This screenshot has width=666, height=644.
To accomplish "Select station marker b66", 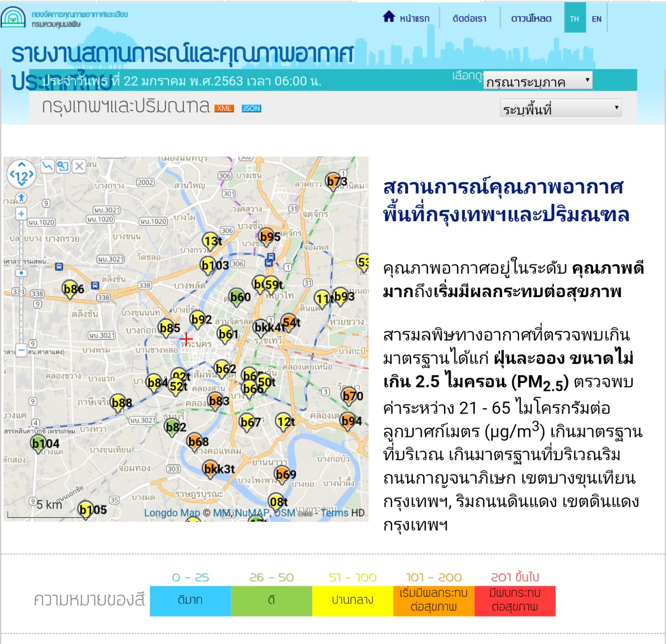I will coord(250,389).
